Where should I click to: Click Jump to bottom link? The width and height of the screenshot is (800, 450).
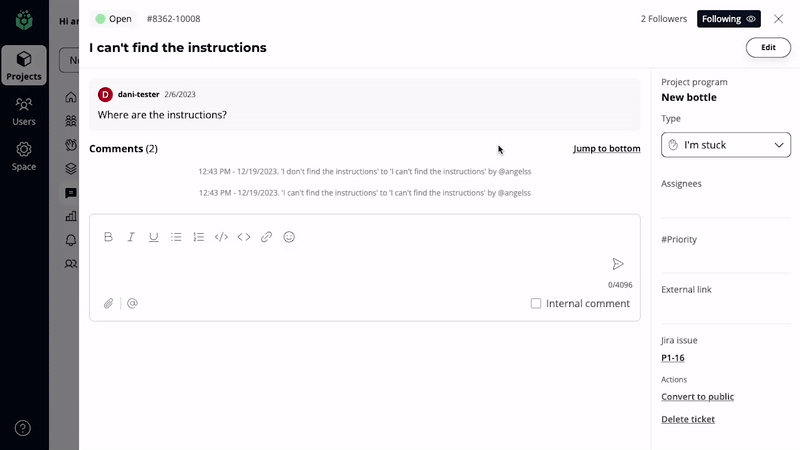[606, 149]
